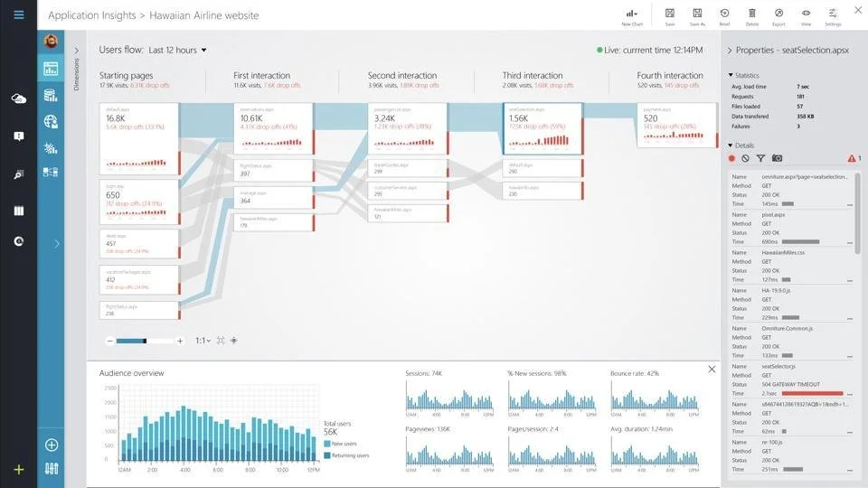Click the clear/block circle icon in Details
The height and width of the screenshot is (488, 868).
745,158
